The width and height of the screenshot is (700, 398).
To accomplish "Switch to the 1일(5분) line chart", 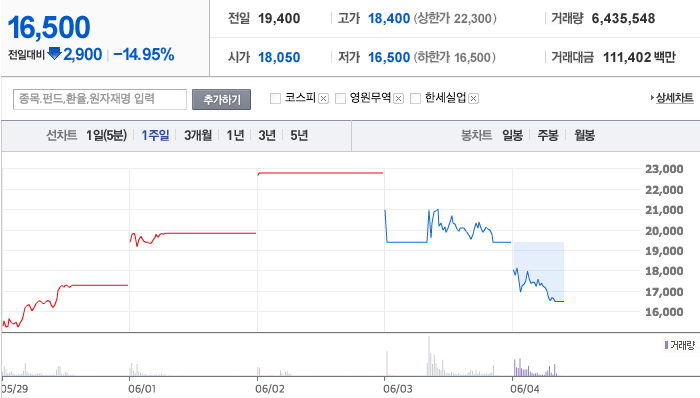I will pyautogui.click(x=106, y=135).
